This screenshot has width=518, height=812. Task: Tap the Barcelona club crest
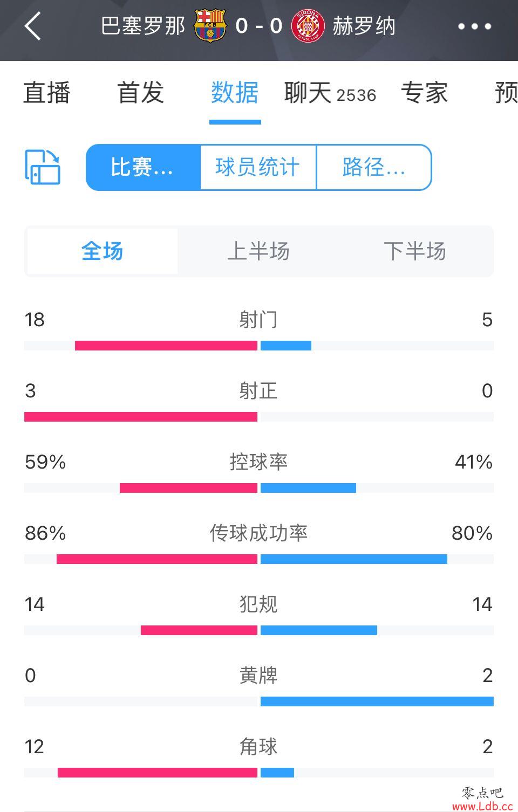pos(209,25)
